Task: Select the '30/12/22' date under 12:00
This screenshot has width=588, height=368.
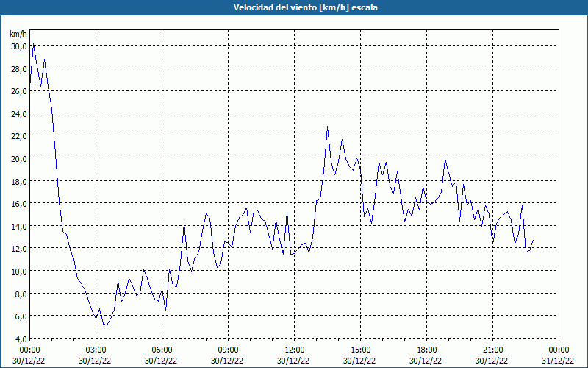Action: click(x=293, y=361)
